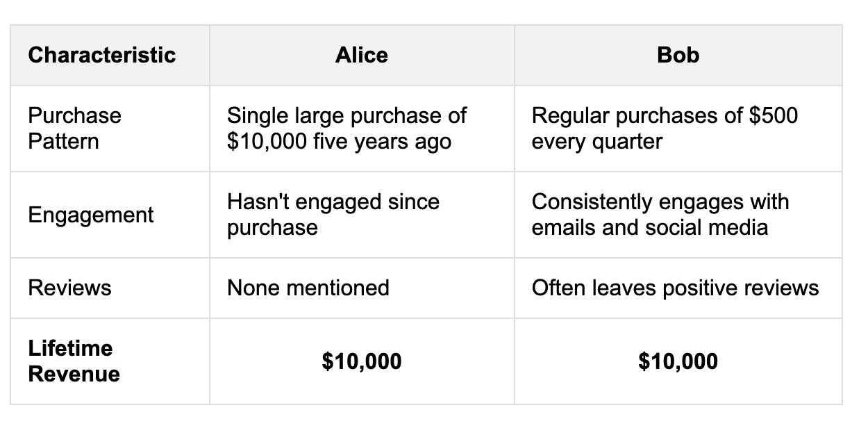Click the word 'Pattern' in first column
868x435 pixels.
pyautogui.click(x=64, y=142)
